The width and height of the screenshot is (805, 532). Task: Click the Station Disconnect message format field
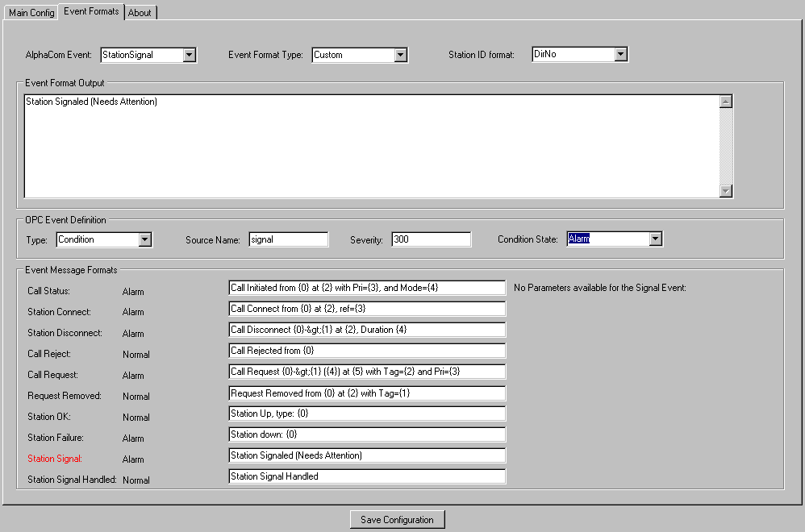(x=367, y=330)
